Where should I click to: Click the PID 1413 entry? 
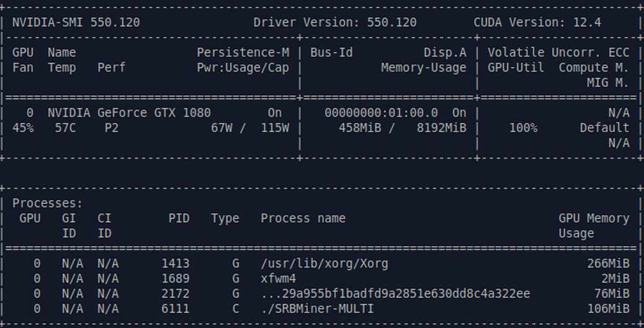coord(176,263)
